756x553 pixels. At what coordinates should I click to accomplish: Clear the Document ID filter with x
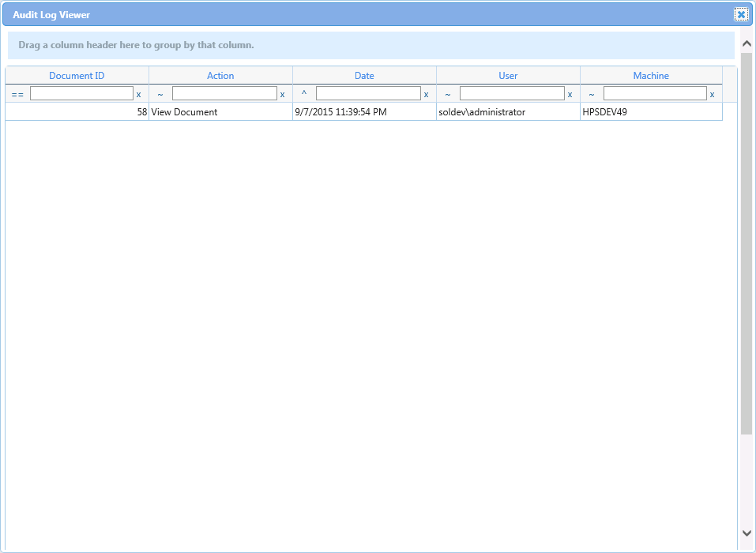[x=138, y=95]
